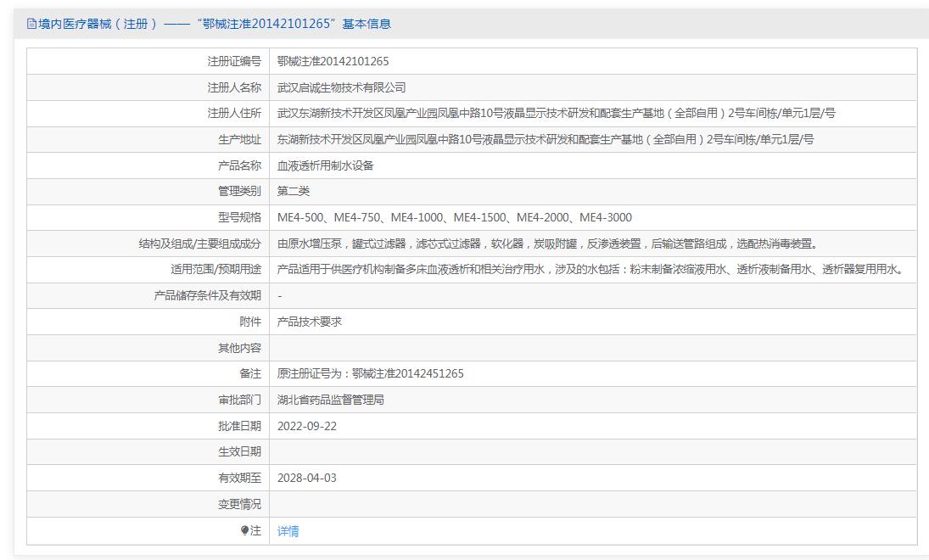Click the 注册人住所 row label
The image size is (929, 560).
click(234, 113)
